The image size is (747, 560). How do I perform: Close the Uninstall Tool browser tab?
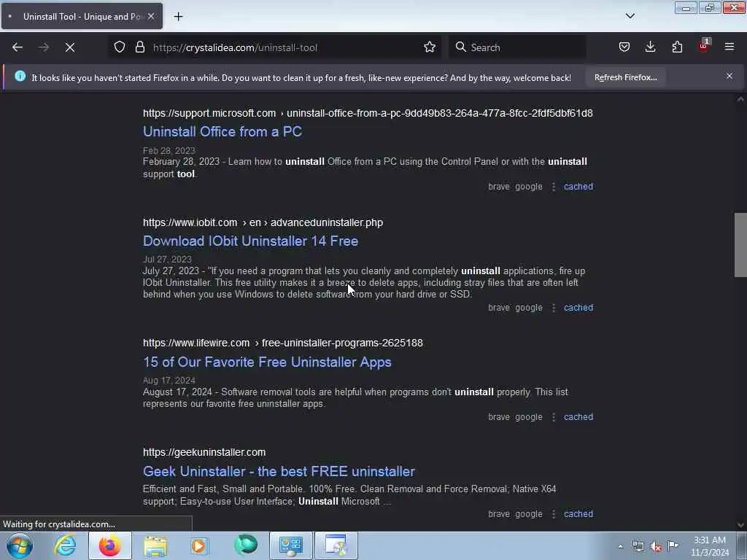(x=151, y=16)
